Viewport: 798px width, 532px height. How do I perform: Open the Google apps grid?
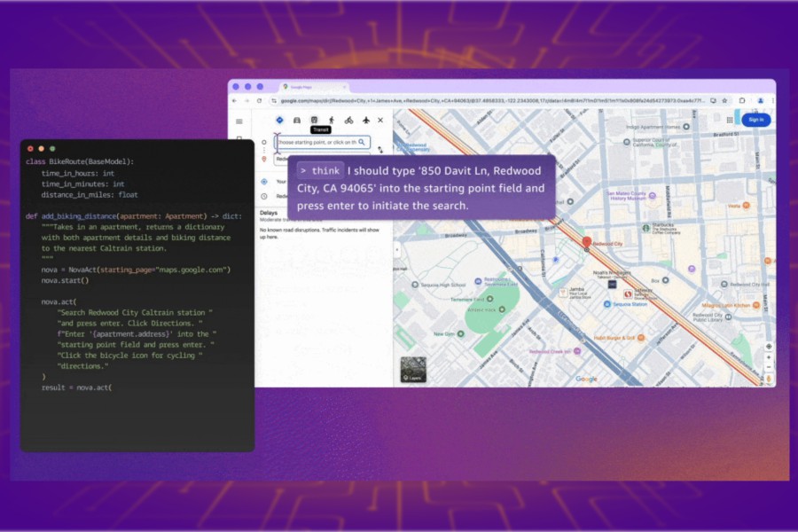[x=730, y=120]
